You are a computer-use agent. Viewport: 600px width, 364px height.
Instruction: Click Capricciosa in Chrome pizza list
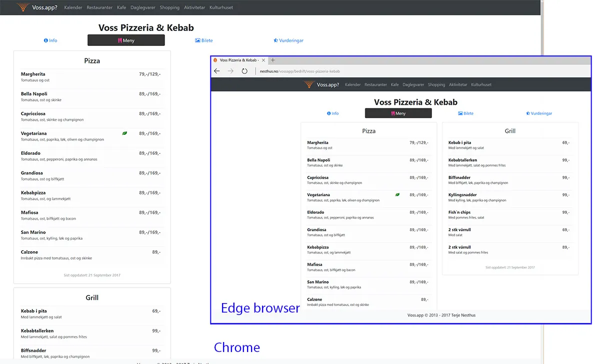coord(33,113)
